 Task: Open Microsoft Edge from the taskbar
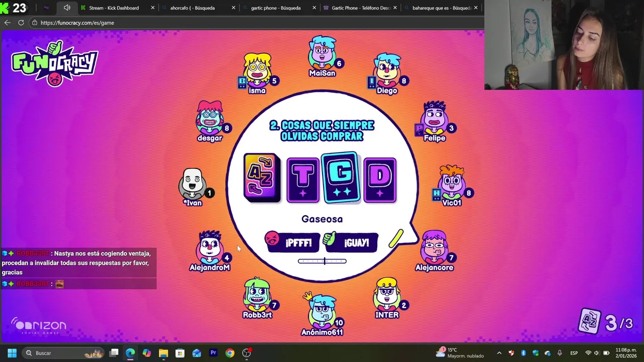pos(130,353)
